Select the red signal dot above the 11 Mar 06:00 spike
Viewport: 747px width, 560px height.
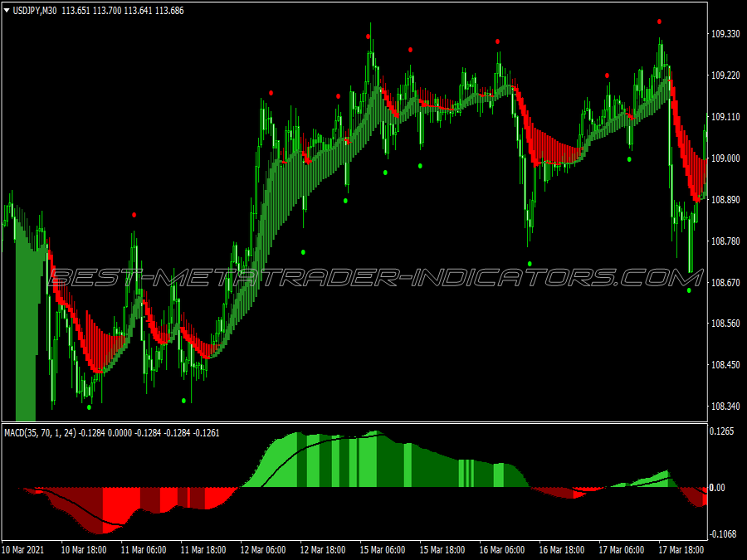pyautogui.click(x=134, y=215)
